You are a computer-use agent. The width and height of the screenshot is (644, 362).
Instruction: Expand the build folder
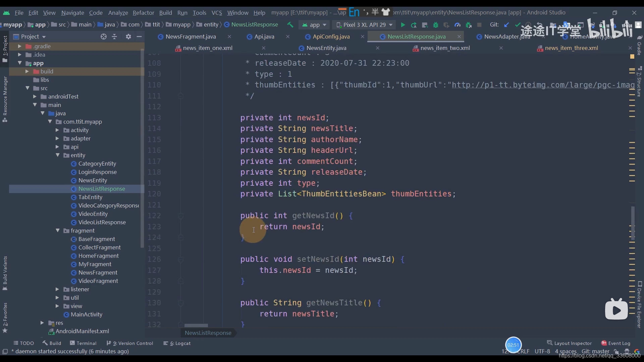click(x=27, y=71)
